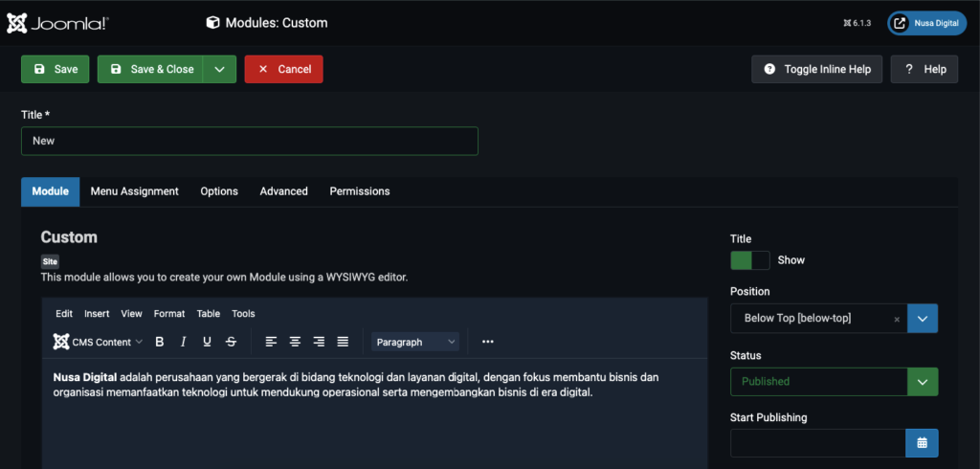Switch to the Module tab

(x=51, y=191)
